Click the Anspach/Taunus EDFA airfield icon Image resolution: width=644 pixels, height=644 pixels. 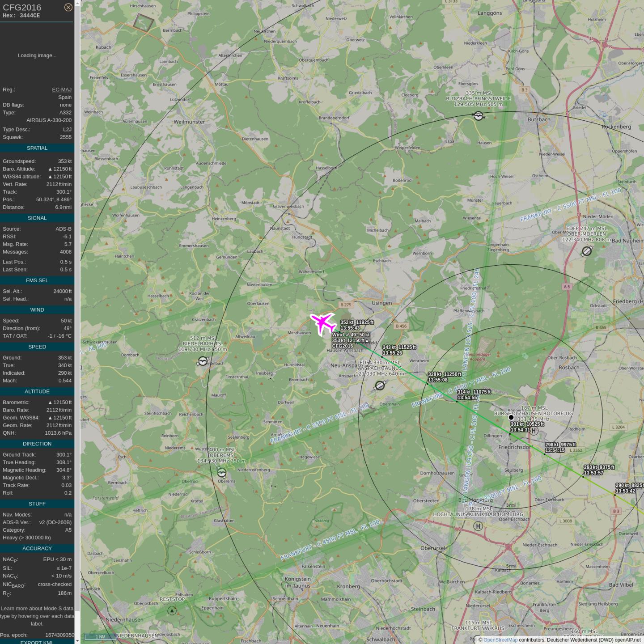point(380,385)
